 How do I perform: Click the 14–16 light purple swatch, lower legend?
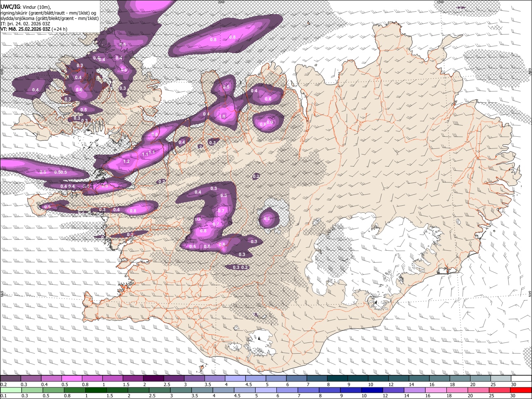(414, 390)
